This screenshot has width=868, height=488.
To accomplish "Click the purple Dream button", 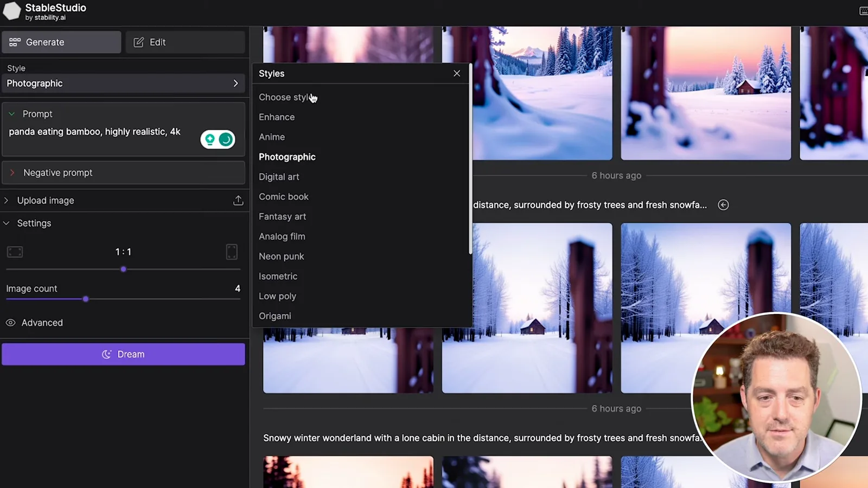I will [x=123, y=354].
